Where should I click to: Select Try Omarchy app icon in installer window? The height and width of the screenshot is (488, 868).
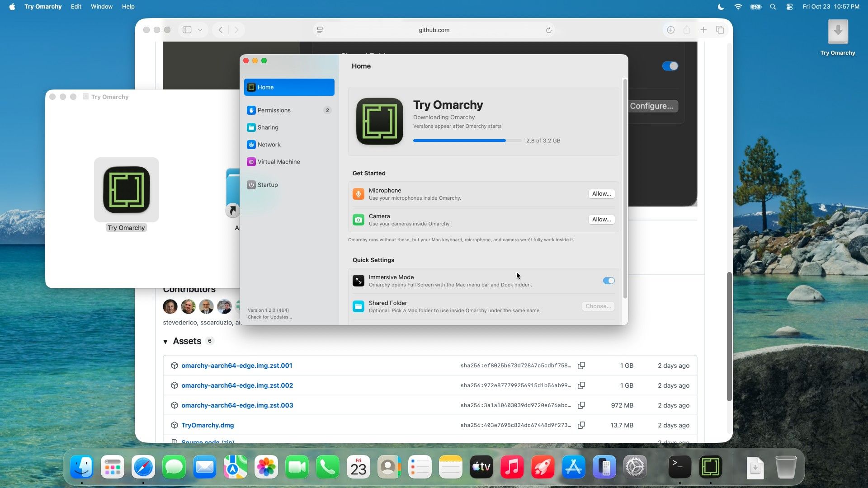pyautogui.click(x=127, y=190)
